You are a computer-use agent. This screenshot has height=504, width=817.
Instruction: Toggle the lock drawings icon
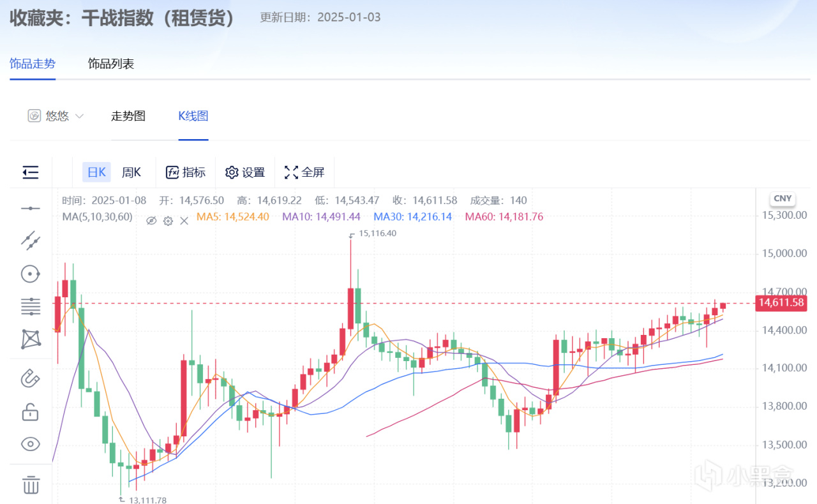(31, 411)
